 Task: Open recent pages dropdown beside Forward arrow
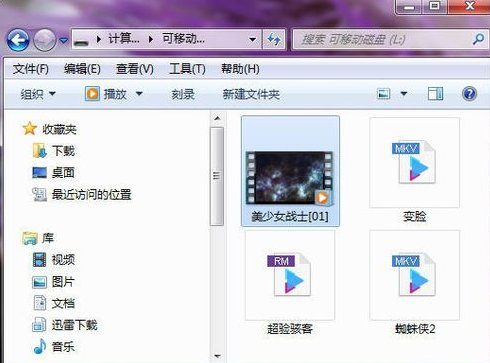(63, 41)
